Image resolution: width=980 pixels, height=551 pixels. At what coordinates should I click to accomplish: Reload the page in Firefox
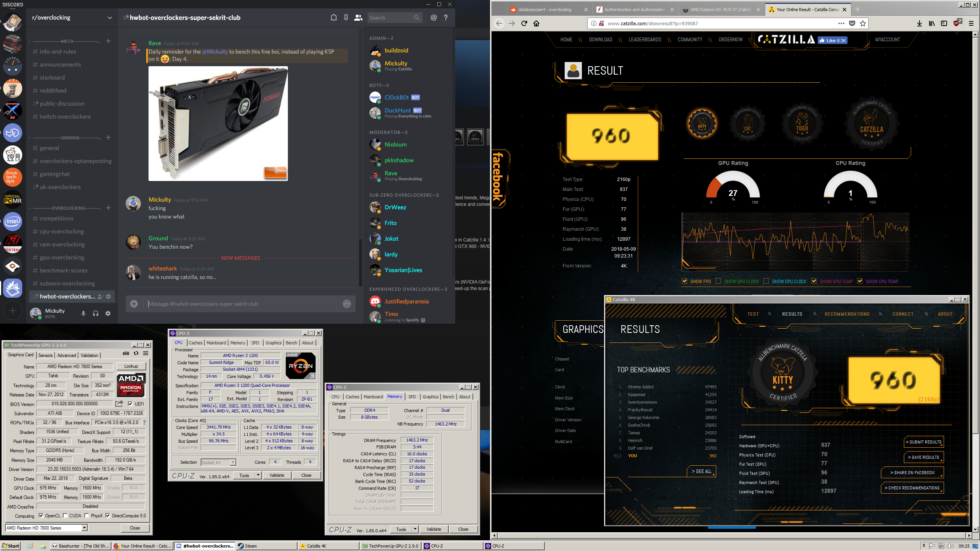(x=524, y=23)
